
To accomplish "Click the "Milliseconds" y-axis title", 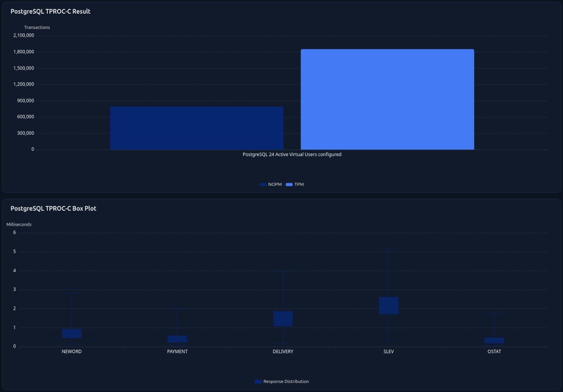I will pos(19,224).
